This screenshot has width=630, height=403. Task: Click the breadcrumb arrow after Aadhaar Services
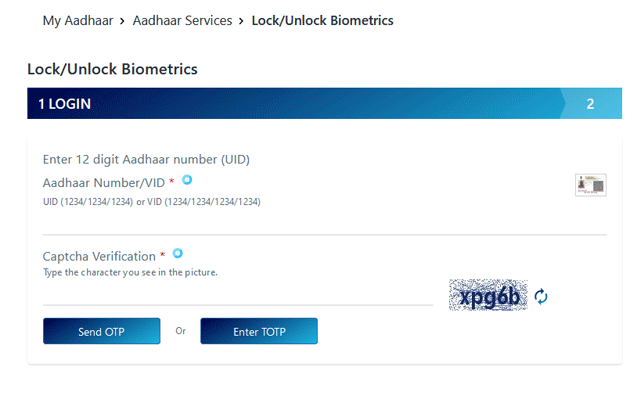tap(241, 21)
